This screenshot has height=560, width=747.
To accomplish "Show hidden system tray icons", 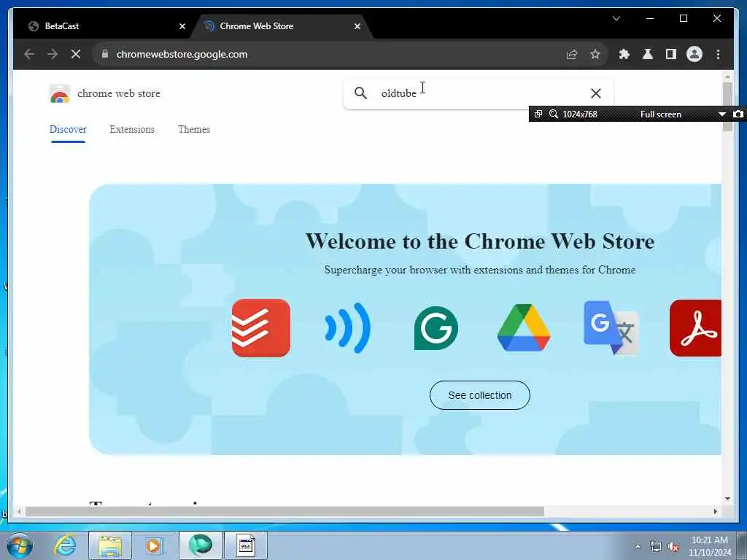I will [x=638, y=546].
